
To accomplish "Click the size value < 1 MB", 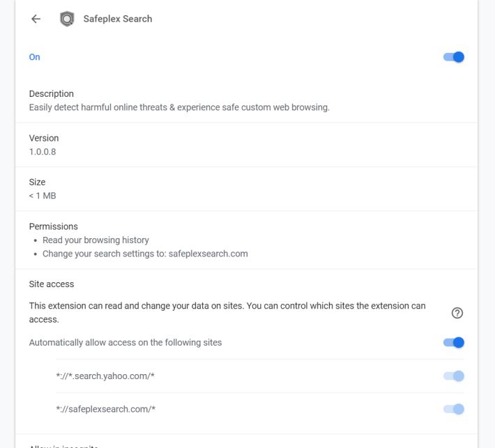I will click(43, 196).
